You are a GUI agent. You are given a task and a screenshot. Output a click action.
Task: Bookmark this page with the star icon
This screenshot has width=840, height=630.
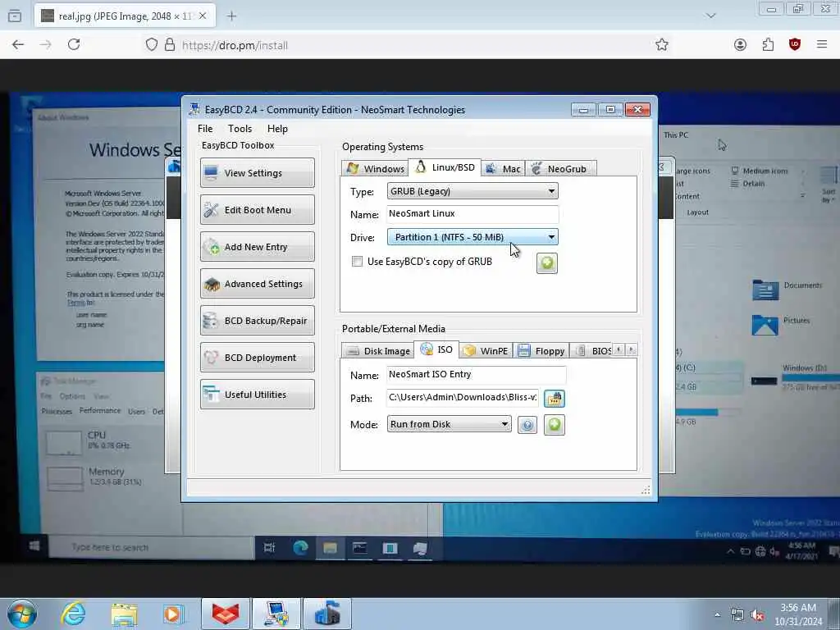[x=662, y=44]
